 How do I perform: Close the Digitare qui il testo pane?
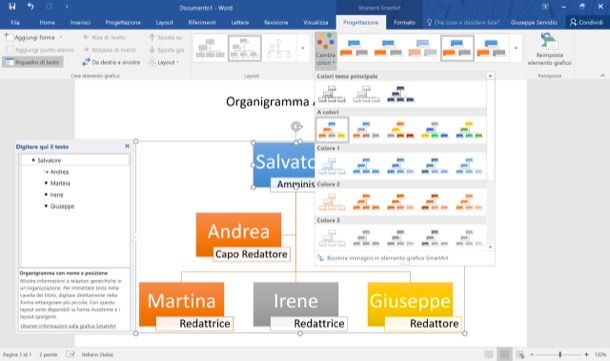(127, 146)
